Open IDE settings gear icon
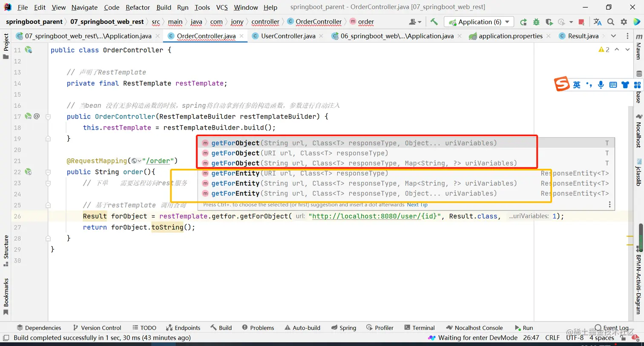 tap(624, 22)
